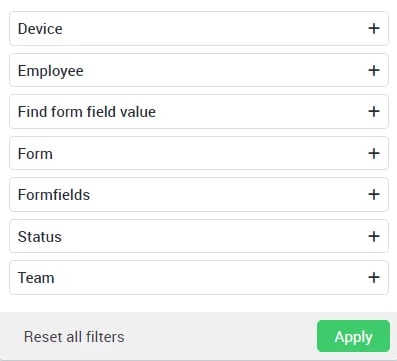Click the plus icon next to Formfields
This screenshot has height=361, width=397.
click(x=374, y=194)
